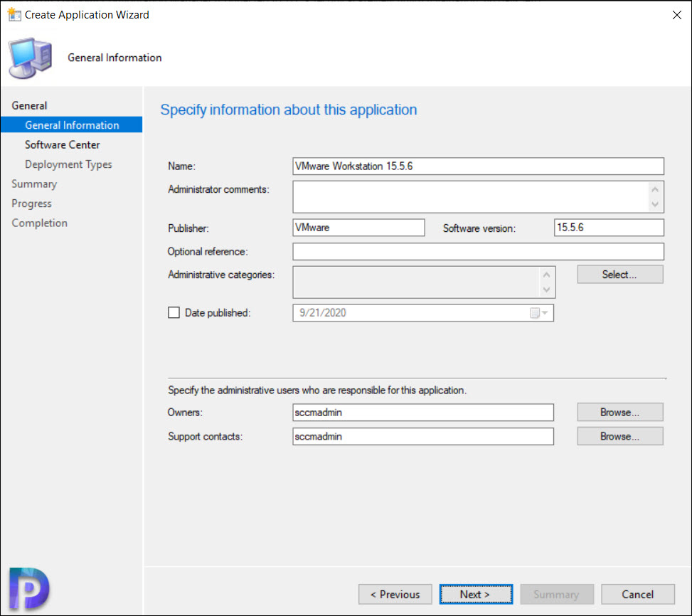This screenshot has height=616, width=692.
Task: Click the Date published date field
Action: (x=422, y=313)
